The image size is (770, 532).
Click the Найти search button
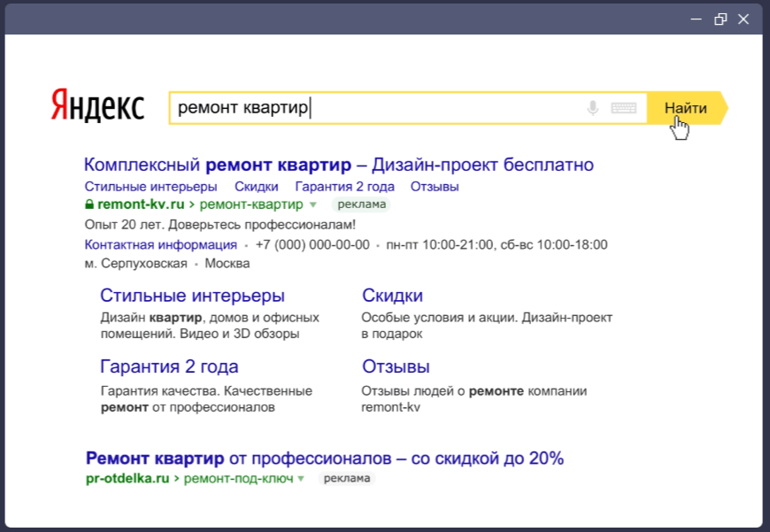[687, 108]
